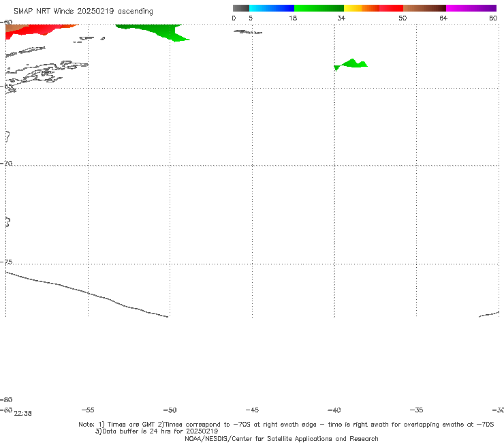Click the brown 50-64 colorbar segment
The height and width of the screenshot is (443, 504).
tap(424, 8)
